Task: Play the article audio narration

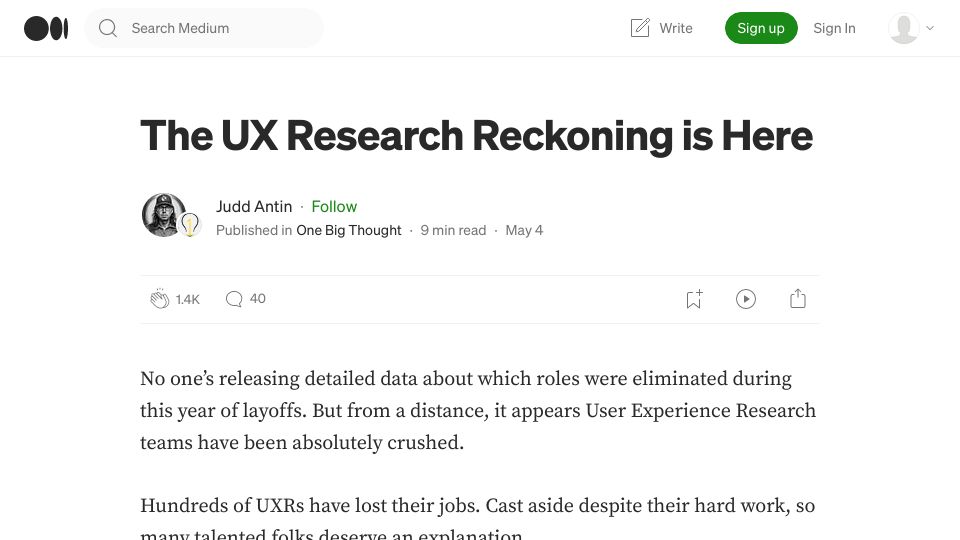Action: pyautogui.click(x=746, y=299)
